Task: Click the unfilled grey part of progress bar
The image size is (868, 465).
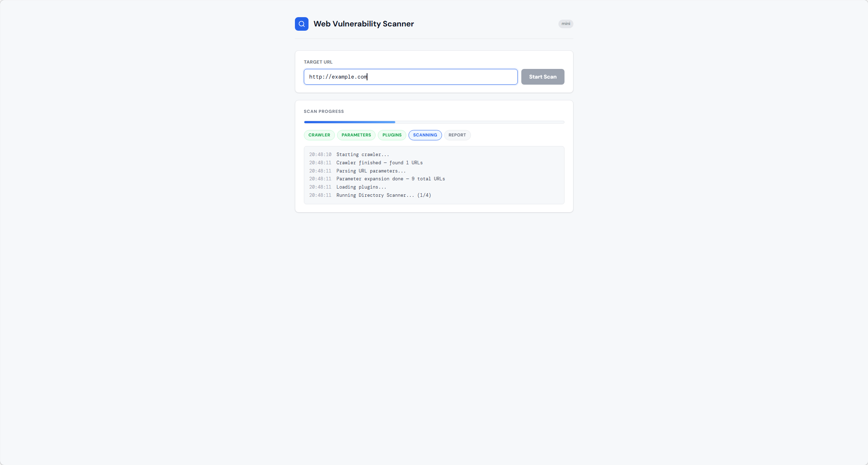Action: pos(479,122)
